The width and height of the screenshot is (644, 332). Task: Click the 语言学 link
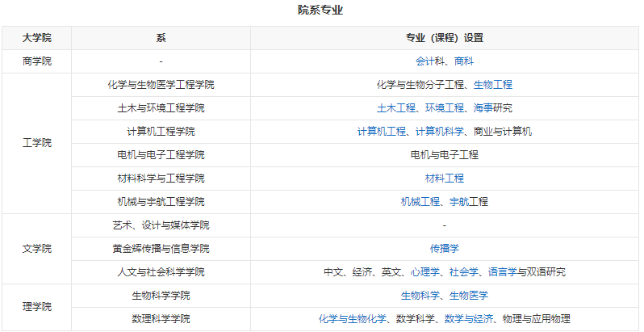click(503, 272)
